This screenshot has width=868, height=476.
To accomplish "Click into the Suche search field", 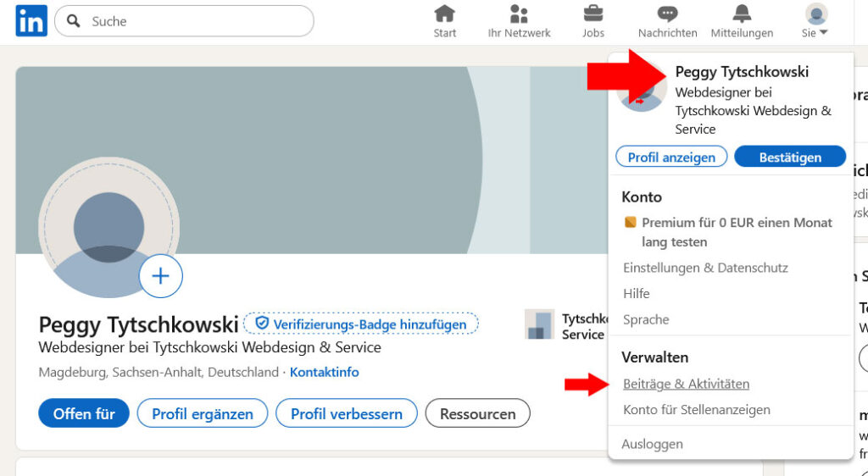I will coord(195,21).
